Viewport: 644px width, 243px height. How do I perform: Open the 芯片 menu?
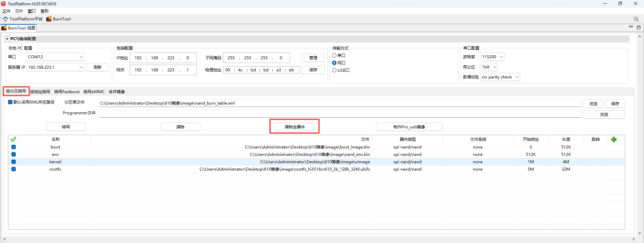click(19, 11)
